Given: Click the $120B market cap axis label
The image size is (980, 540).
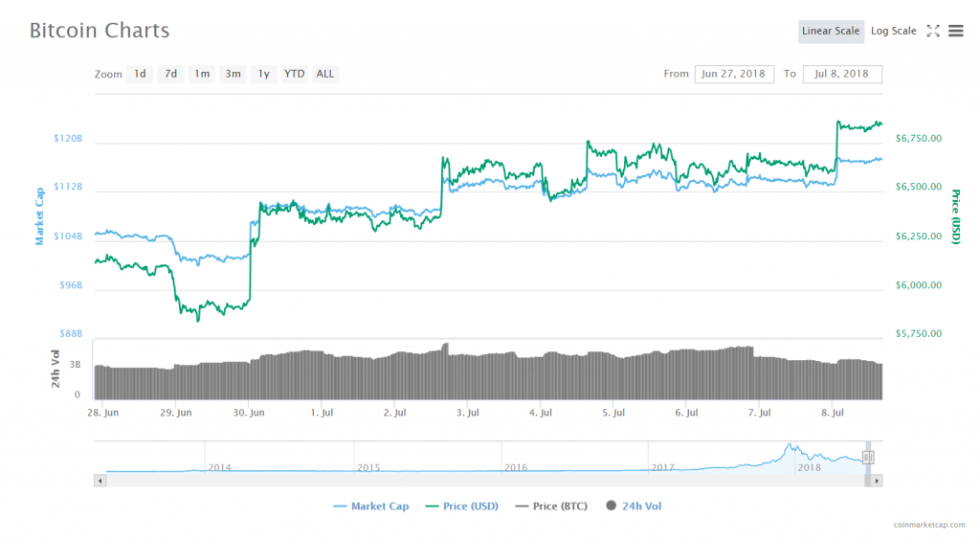Looking at the screenshot, I should [68, 138].
